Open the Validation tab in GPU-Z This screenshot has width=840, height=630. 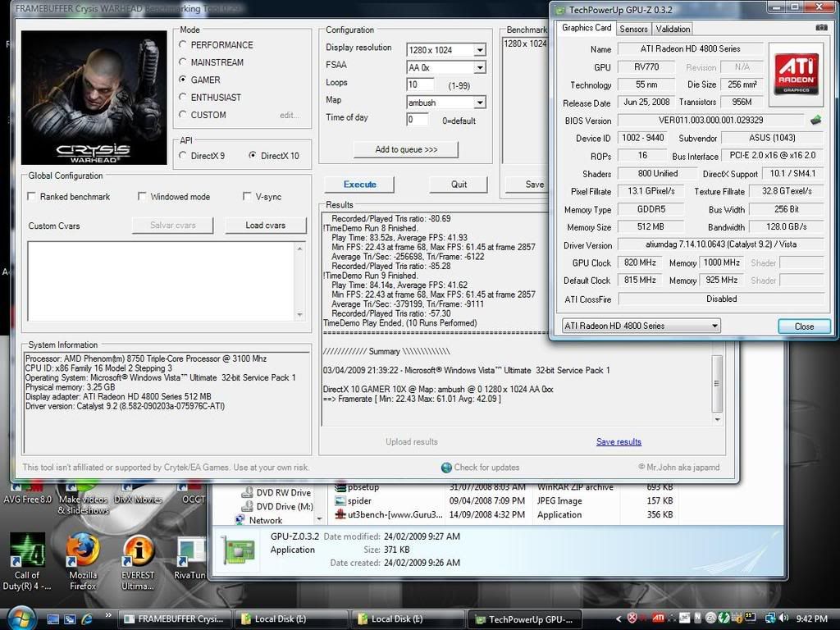672,28
